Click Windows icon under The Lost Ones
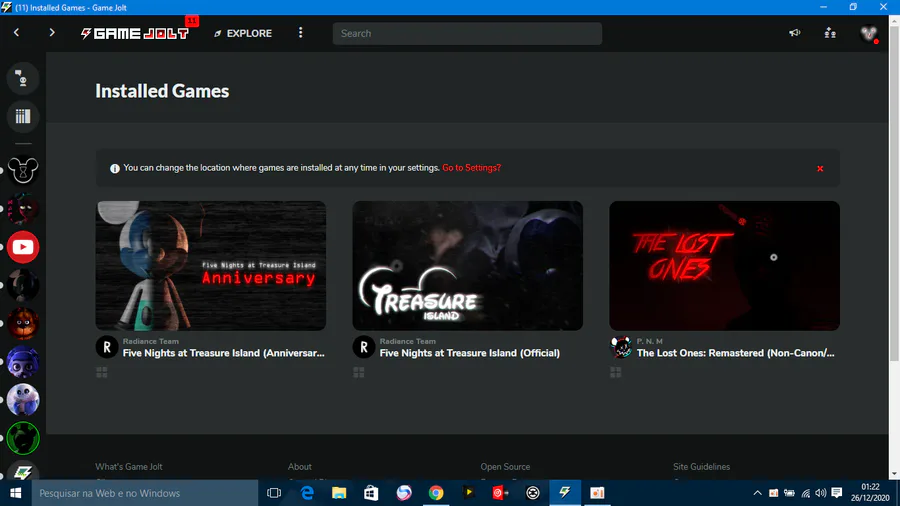Image resolution: width=900 pixels, height=506 pixels. click(615, 372)
